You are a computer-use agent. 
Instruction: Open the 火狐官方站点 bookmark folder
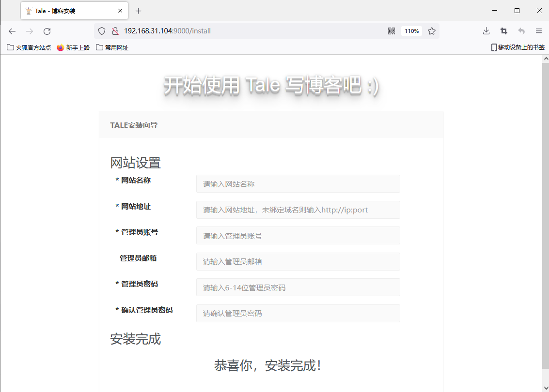(x=29, y=47)
